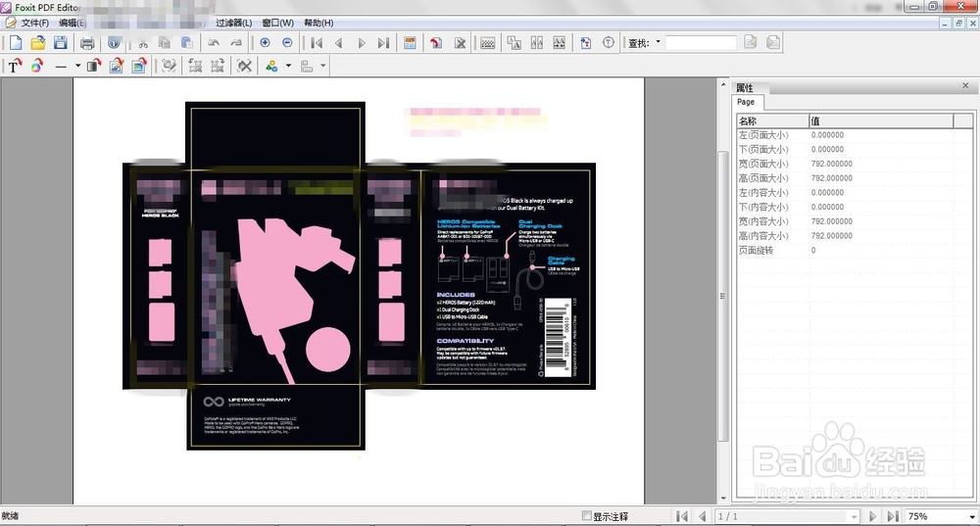Select the gradient shading tool
Screen dimensions: 980x526
click(x=94, y=66)
